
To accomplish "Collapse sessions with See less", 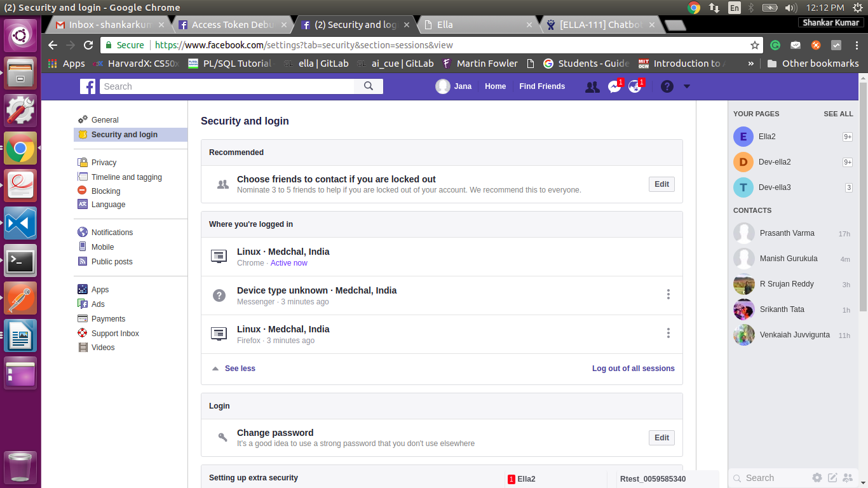I will point(240,369).
